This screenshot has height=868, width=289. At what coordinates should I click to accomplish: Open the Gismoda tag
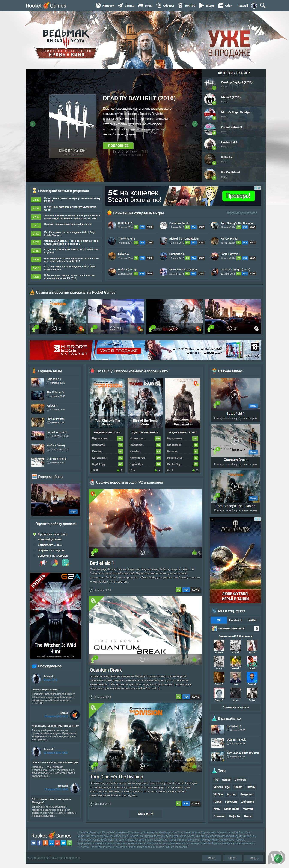(x=240, y=779)
